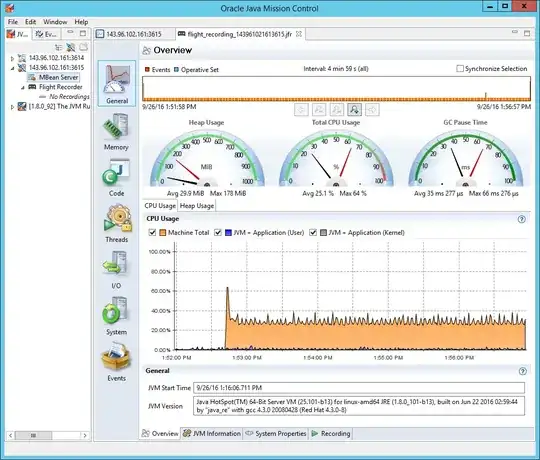This screenshot has width=540, height=460.
Task: Collapse the Flight Recorder node
Action: (23, 87)
